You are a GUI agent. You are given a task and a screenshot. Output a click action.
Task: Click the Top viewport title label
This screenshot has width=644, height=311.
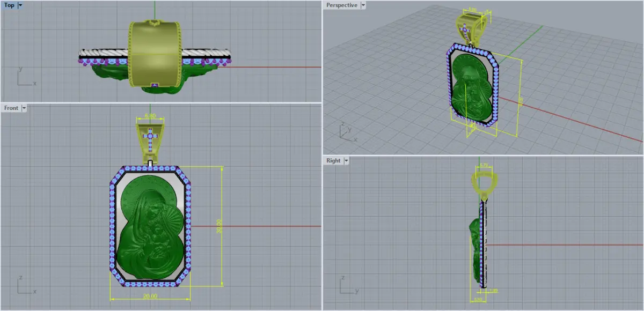click(9, 5)
